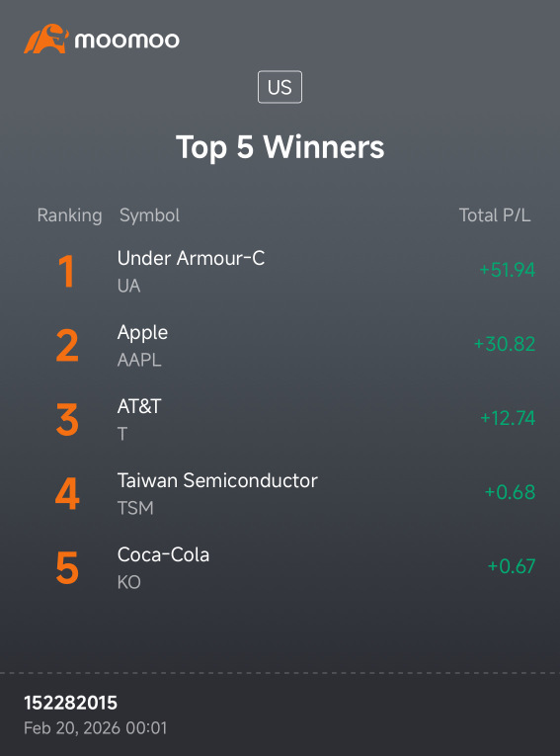The height and width of the screenshot is (756, 560).
Task: Click the moomoo bull logo icon
Action: (x=46, y=39)
